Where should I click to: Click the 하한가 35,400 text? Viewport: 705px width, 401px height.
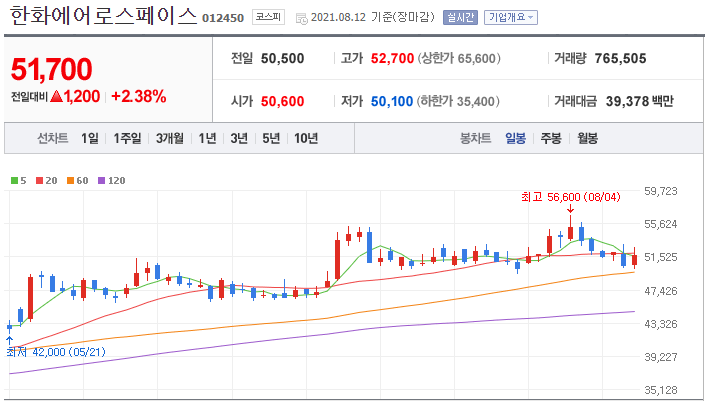(x=459, y=102)
